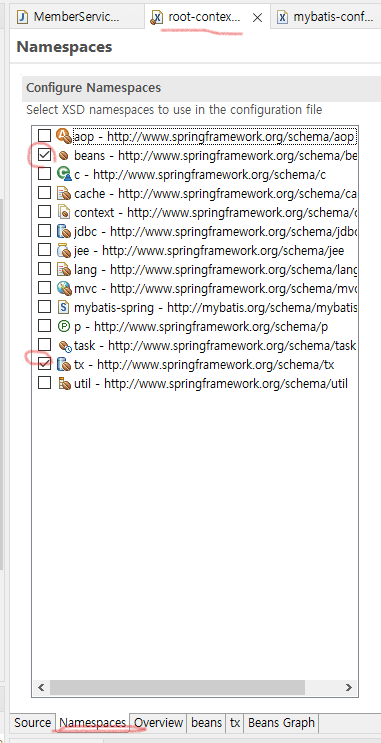This screenshot has height=743, width=381.
Task: Click the mvc namespace globe icon
Action: pyautogui.click(x=64, y=288)
